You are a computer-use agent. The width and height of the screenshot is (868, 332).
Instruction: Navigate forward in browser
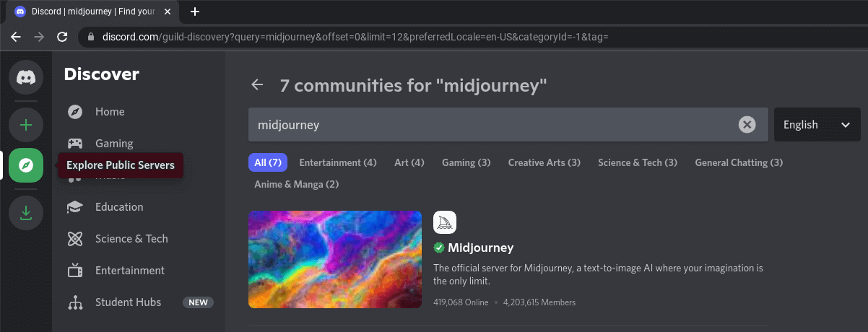click(x=39, y=36)
